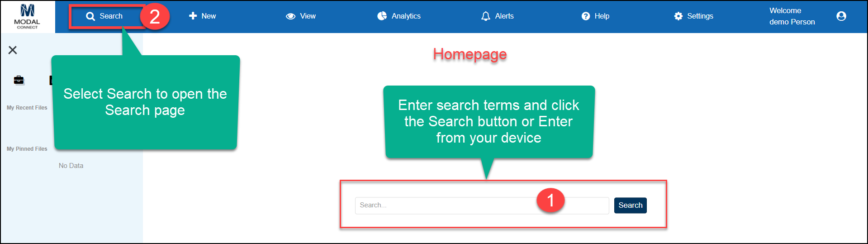Select the My Recent Files section
This screenshot has width=868, height=244.
[x=27, y=108]
